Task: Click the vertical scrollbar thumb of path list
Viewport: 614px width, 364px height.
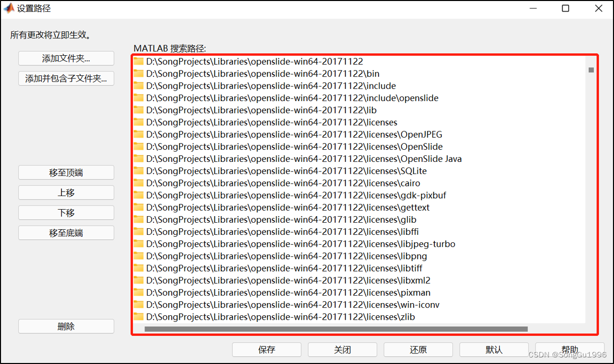Action: [x=591, y=70]
